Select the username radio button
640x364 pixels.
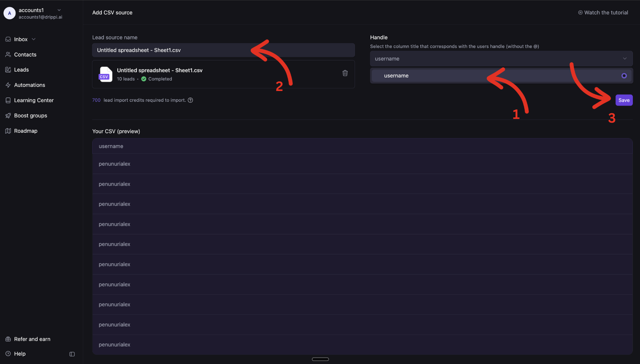point(624,76)
